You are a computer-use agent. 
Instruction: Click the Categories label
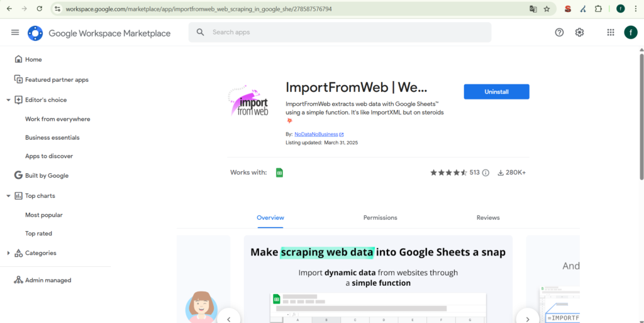click(x=41, y=253)
